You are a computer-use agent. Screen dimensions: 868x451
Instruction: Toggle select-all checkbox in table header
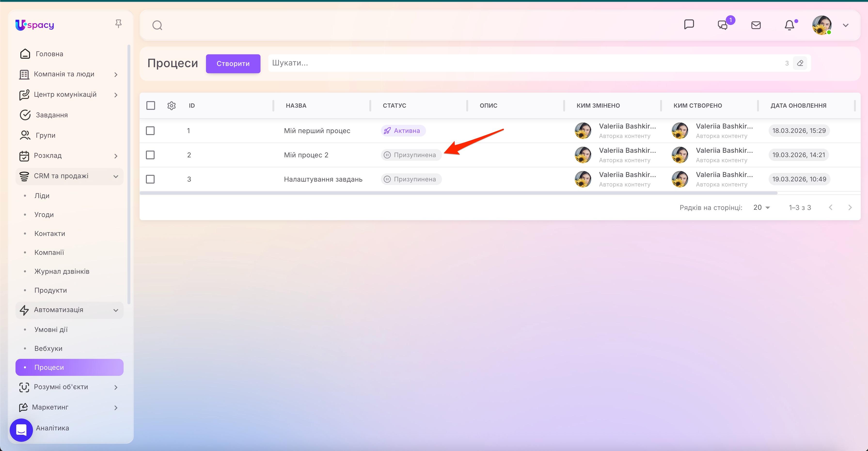[x=151, y=105]
